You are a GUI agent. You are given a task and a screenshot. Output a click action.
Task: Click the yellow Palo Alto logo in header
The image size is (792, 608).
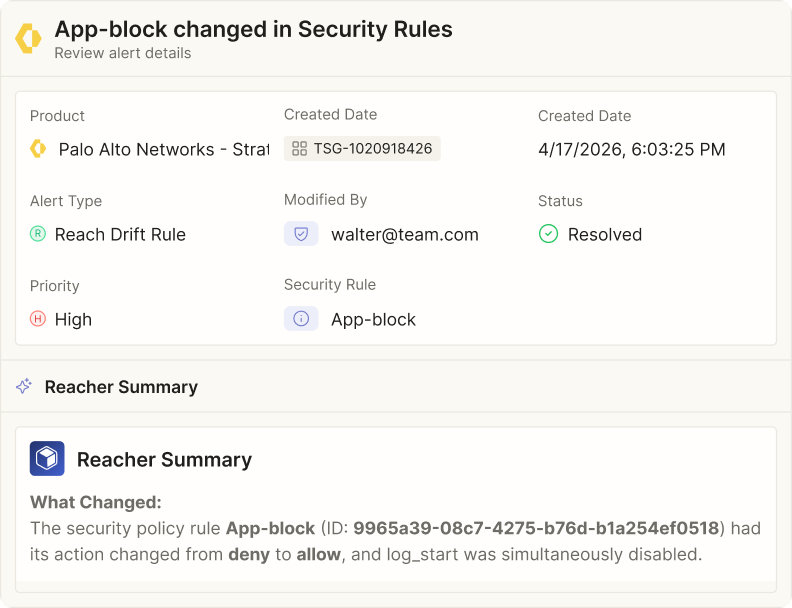pos(28,38)
